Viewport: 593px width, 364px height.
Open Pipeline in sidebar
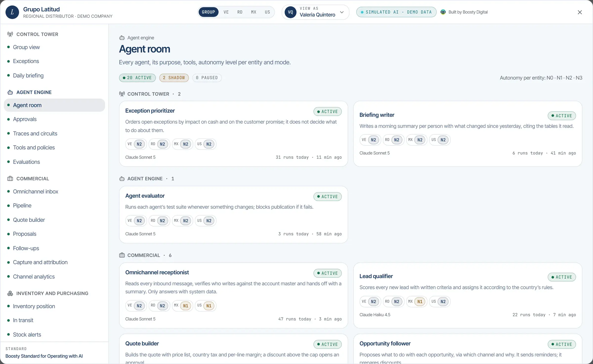tap(54, 206)
